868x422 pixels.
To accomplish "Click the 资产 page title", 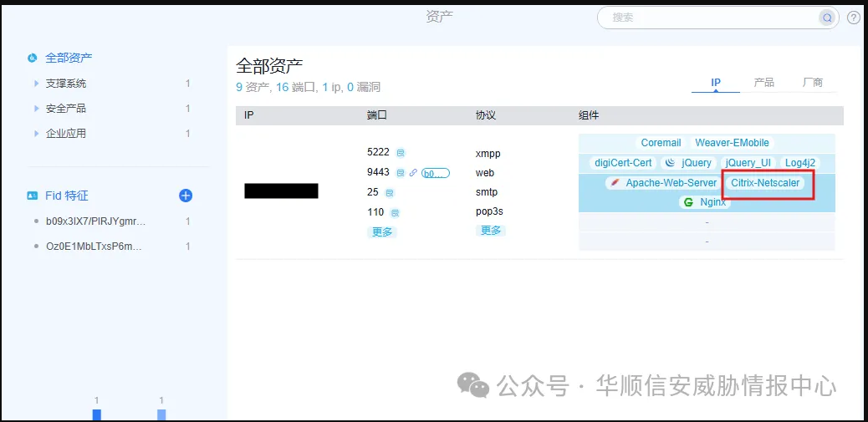I will 440,17.
